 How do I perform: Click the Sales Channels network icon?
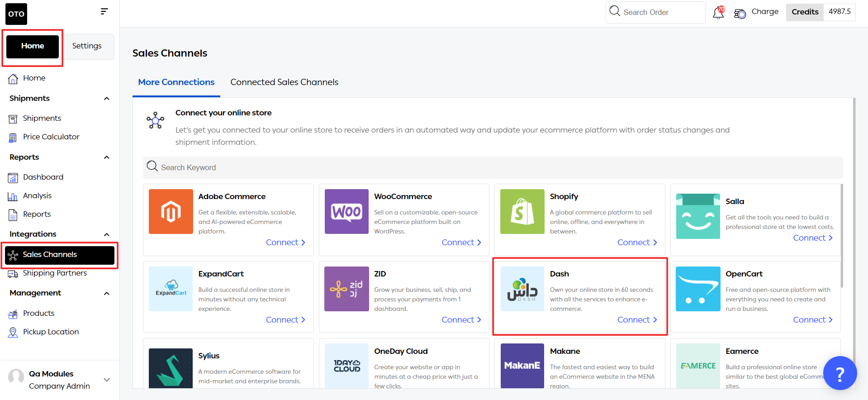pyautogui.click(x=13, y=255)
